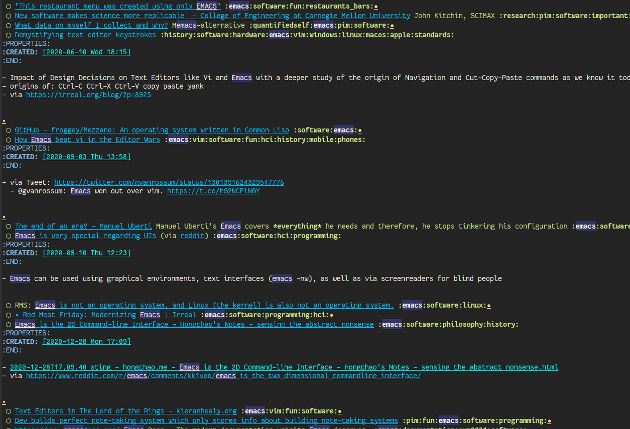Click ':PROPERTIES:' drawer under 'very special regarding UIs'
The height and width of the screenshot is (429, 630).
pyautogui.click(x=26, y=244)
